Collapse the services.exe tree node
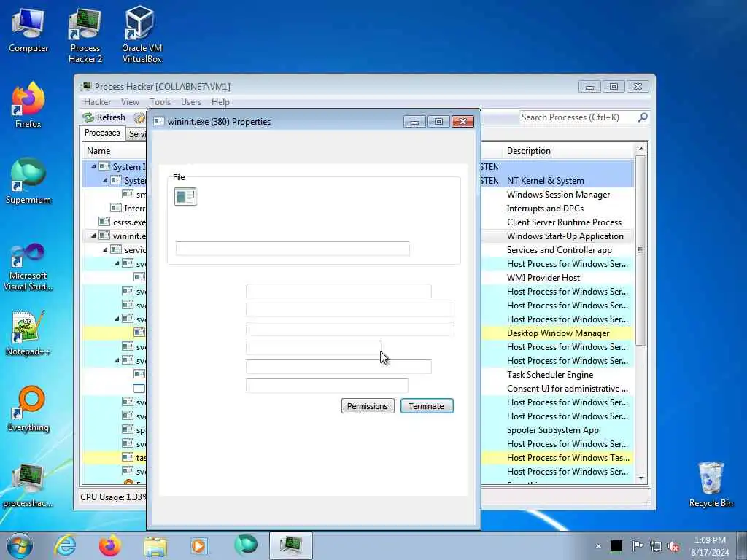 coord(105,249)
